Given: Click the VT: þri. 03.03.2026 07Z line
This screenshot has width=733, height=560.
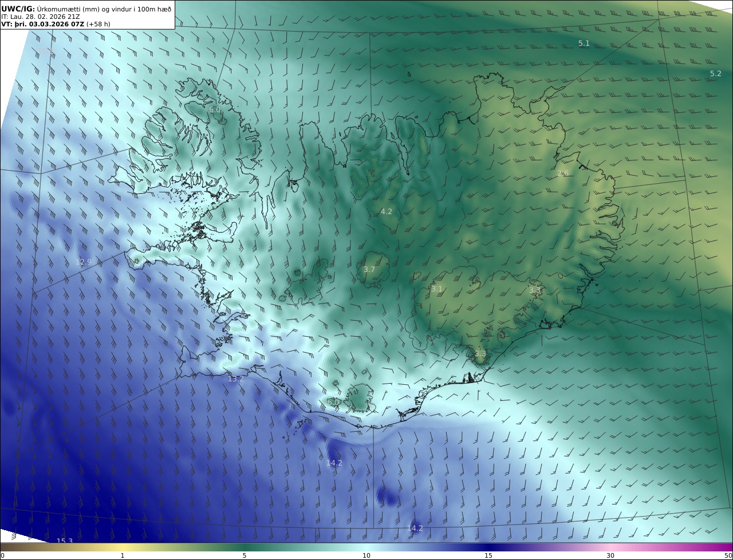Looking at the screenshot, I should point(56,24).
